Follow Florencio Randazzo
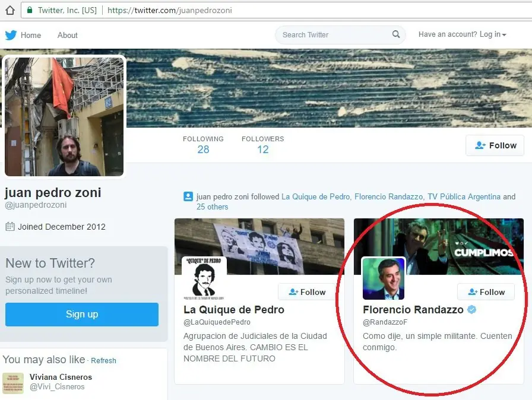Screen dimensions: 532x400 (486, 292)
